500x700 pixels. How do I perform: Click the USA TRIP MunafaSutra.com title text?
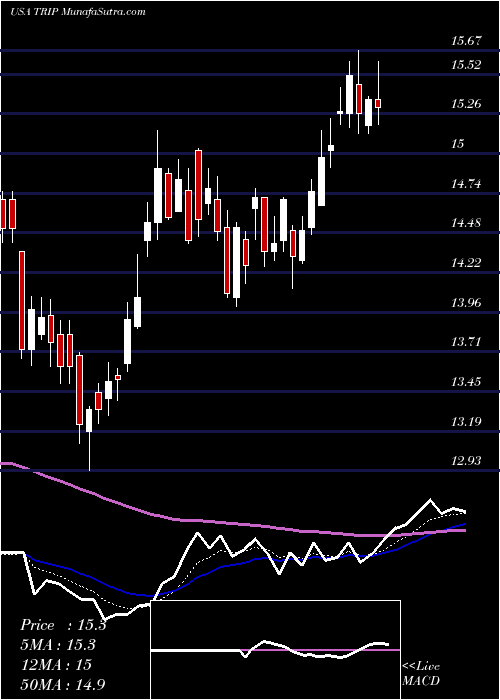(x=78, y=12)
